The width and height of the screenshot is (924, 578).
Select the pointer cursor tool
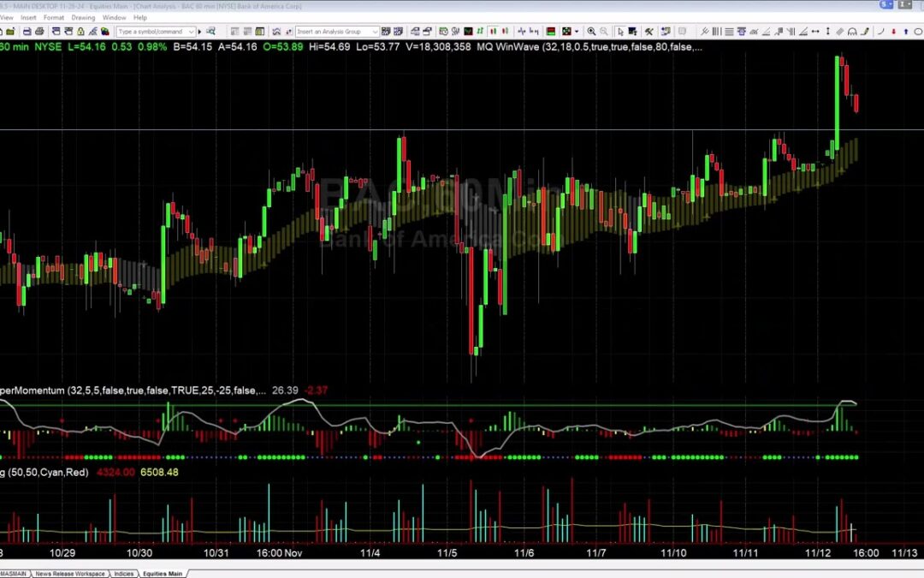[621, 31]
